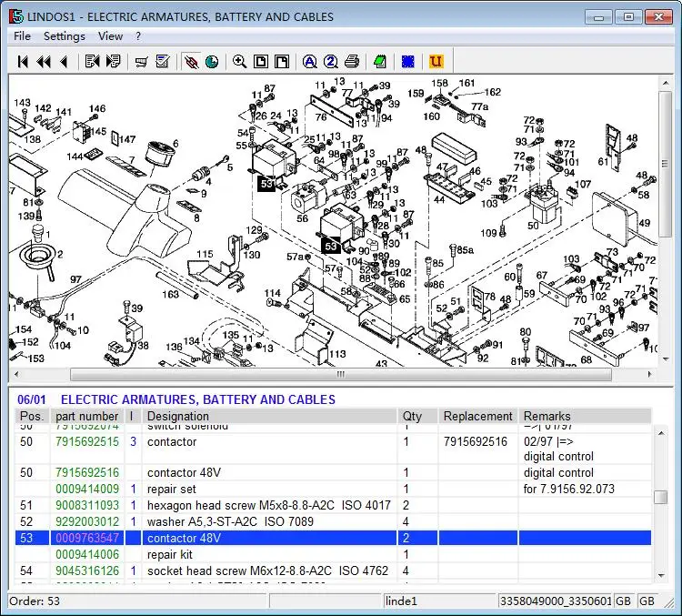Click the search A magnifier icon
The width and height of the screenshot is (682, 616).
(x=310, y=62)
